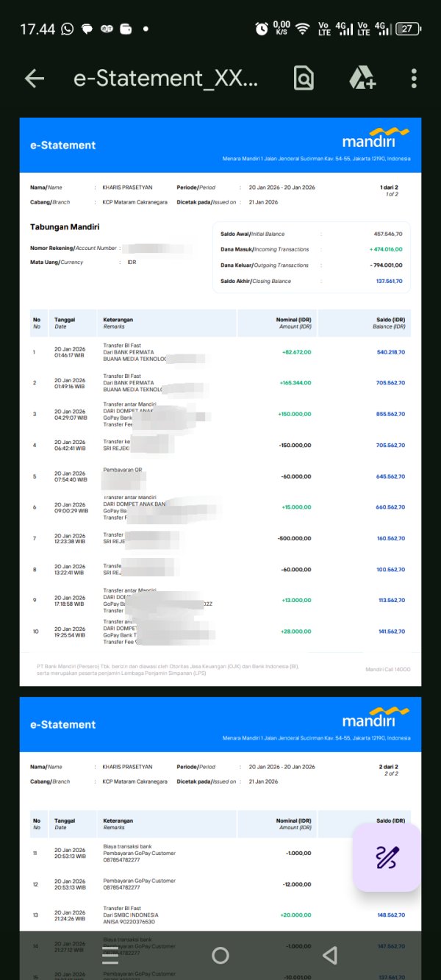Tap the issued date 21 Jan 2026 on page one
Screen dimensions: 441x980
tap(264, 201)
